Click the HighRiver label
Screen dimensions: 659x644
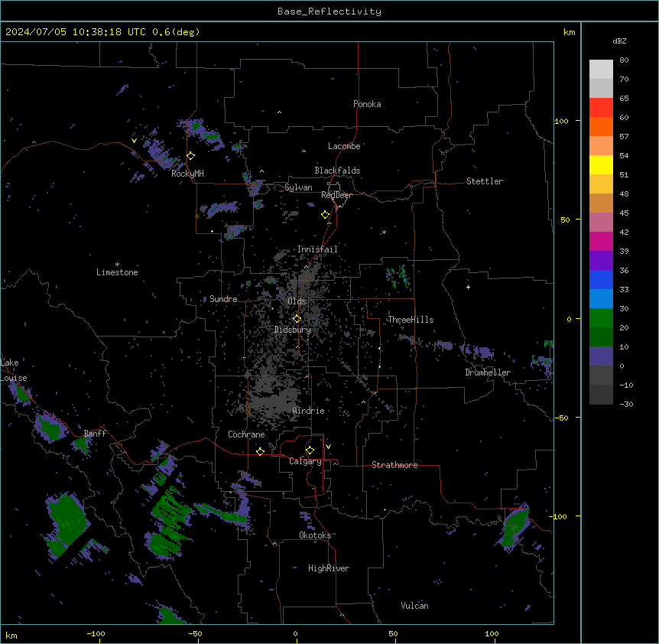coord(329,568)
